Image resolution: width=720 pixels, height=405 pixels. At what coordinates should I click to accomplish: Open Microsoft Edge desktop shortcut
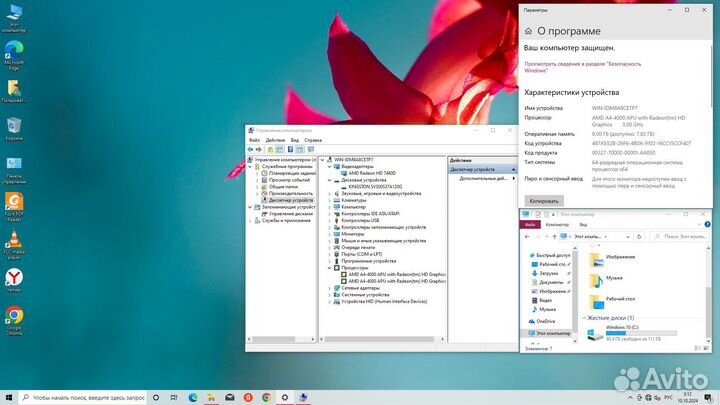click(x=14, y=52)
